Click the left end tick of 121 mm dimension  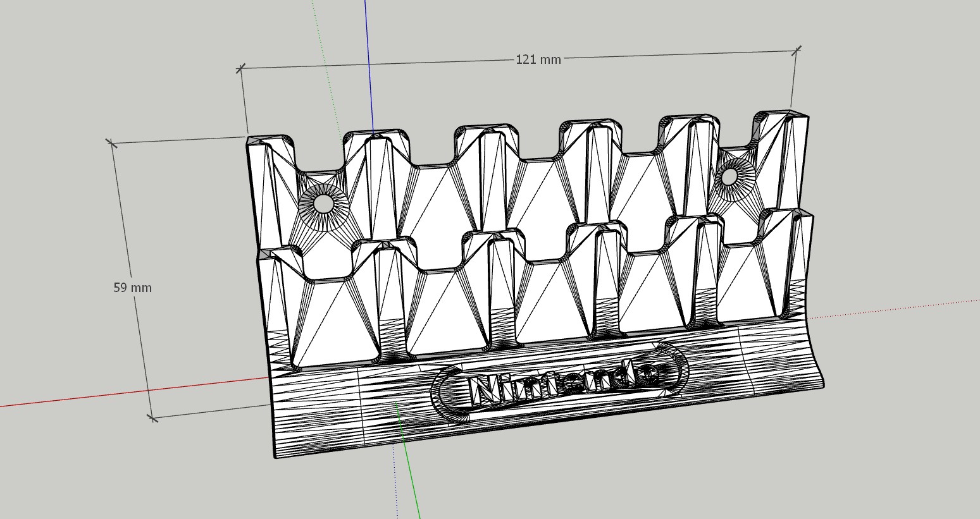click(240, 68)
